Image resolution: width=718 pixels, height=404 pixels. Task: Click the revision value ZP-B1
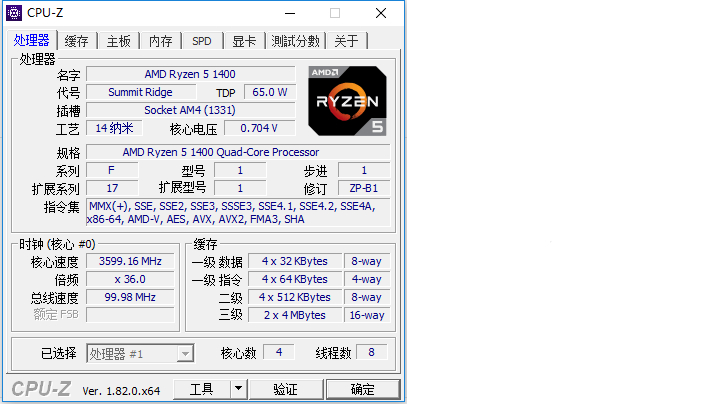364,188
